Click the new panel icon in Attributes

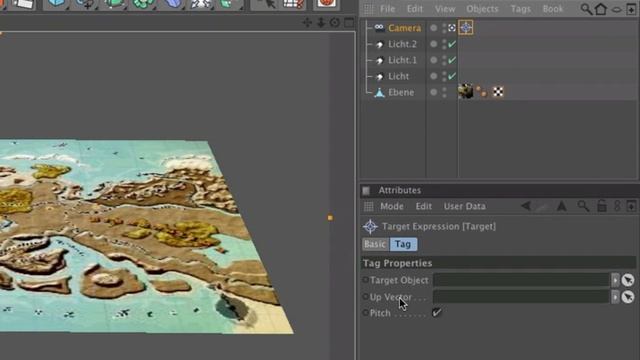[631, 206]
